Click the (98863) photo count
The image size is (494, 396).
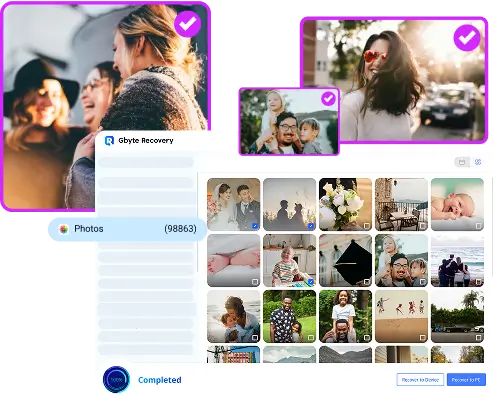click(x=180, y=229)
